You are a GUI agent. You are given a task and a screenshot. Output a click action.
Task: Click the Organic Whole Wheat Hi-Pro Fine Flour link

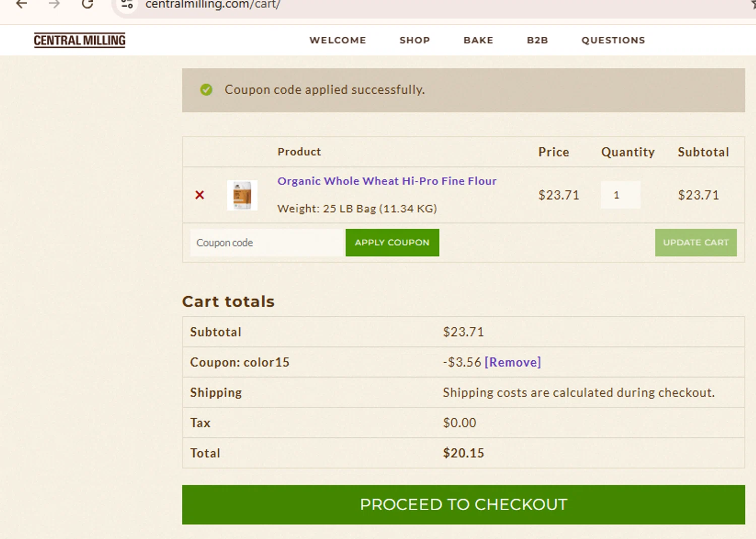tap(387, 181)
